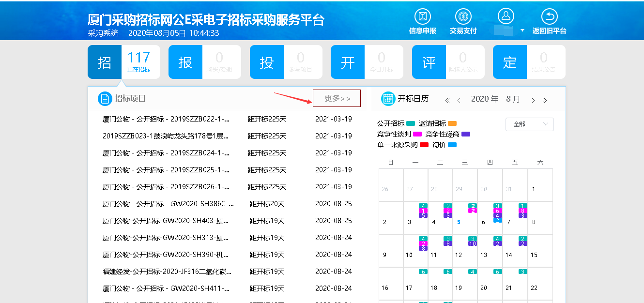Click the 信息申报 icon in header
This screenshot has width=644, height=303.
[x=423, y=16]
